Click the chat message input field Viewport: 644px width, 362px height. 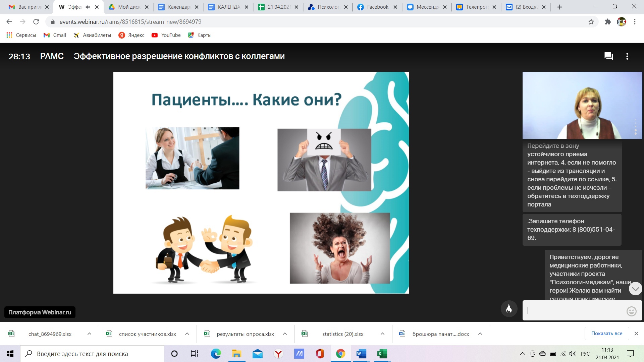click(x=574, y=310)
